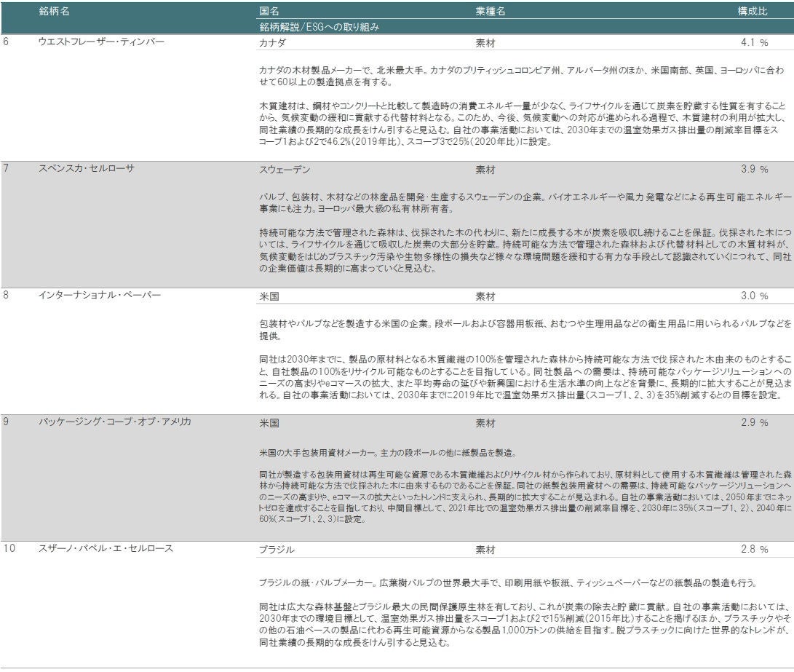Click the 2.8 % composition value
Viewport: 794px width, 672px height.
[754, 550]
